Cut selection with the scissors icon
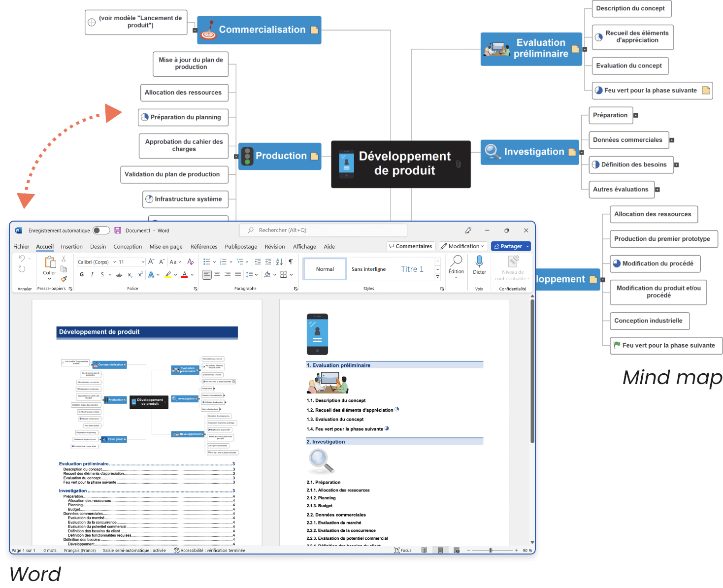Image resolution: width=723 pixels, height=588 pixels. [64, 259]
